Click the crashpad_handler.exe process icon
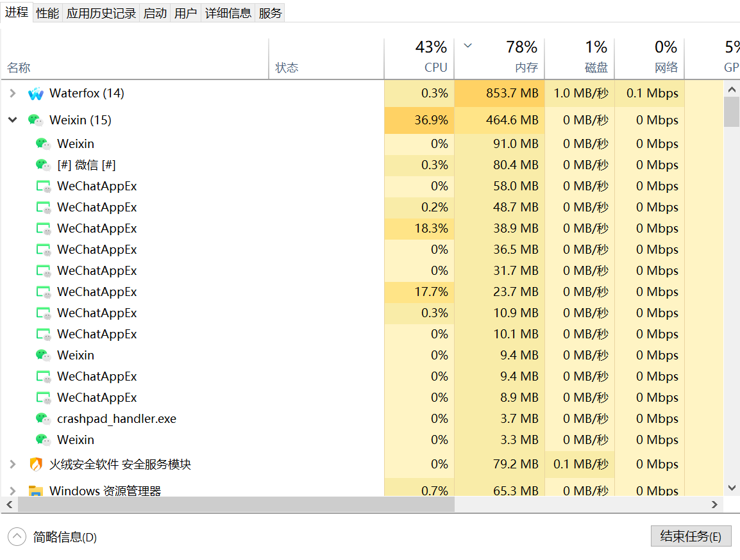740x560 pixels. 44,419
